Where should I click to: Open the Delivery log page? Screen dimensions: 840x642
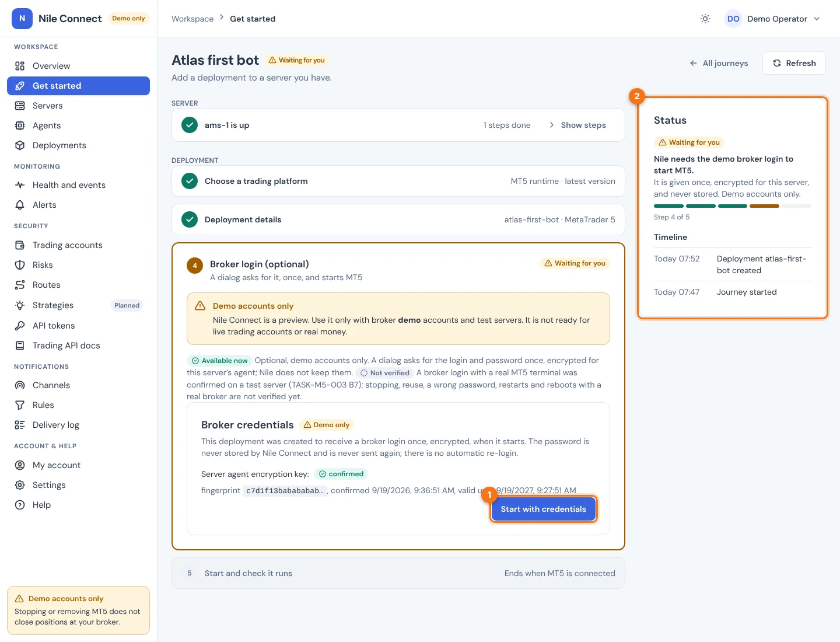click(78, 425)
